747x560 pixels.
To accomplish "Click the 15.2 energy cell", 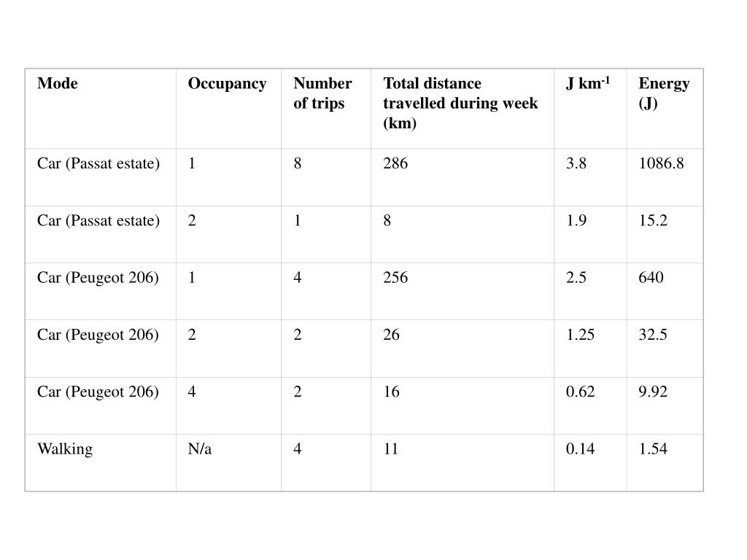I will pyautogui.click(x=653, y=220).
